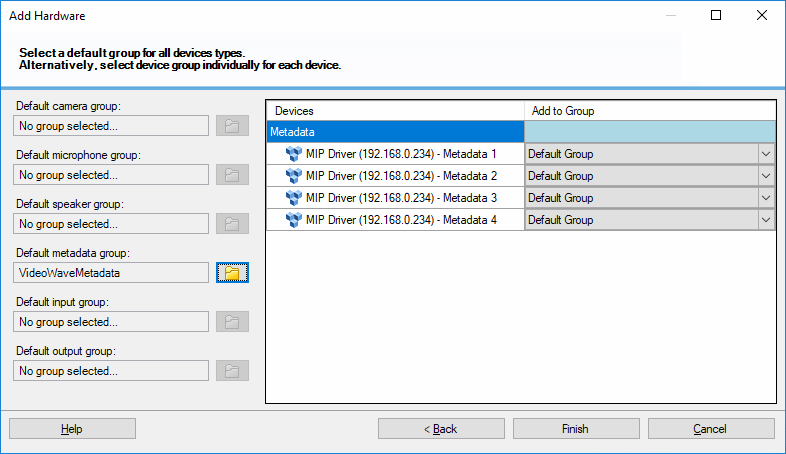786x454 pixels.
Task: Click the default speaker group field
Action: tap(111, 223)
